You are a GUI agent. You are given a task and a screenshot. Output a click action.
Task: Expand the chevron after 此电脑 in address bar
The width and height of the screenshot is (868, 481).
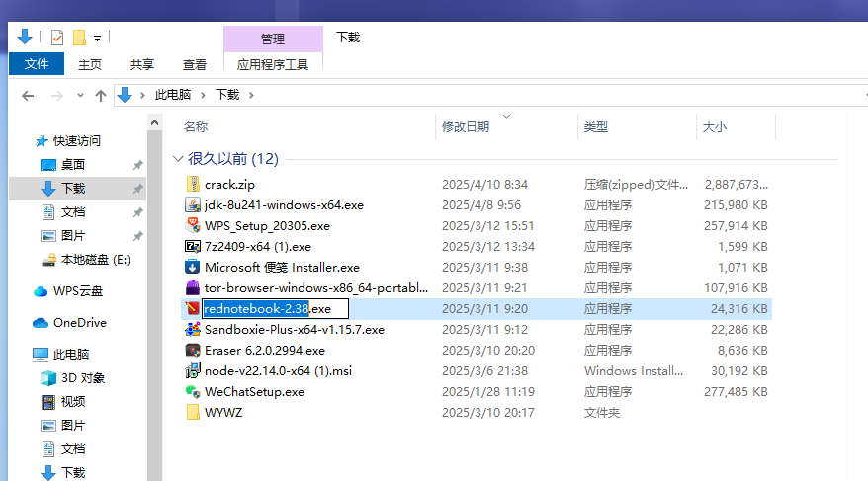point(203,95)
